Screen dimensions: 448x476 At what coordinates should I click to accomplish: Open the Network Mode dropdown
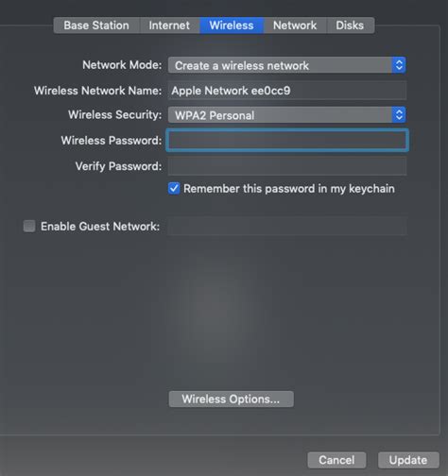click(286, 65)
